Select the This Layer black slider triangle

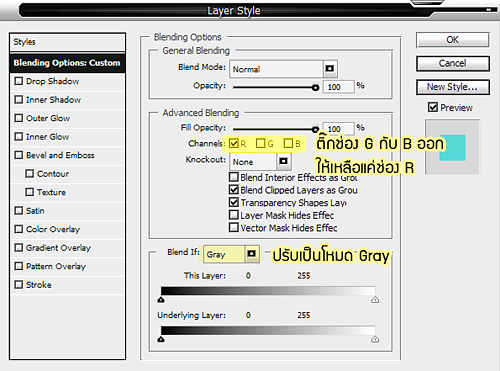(161, 299)
